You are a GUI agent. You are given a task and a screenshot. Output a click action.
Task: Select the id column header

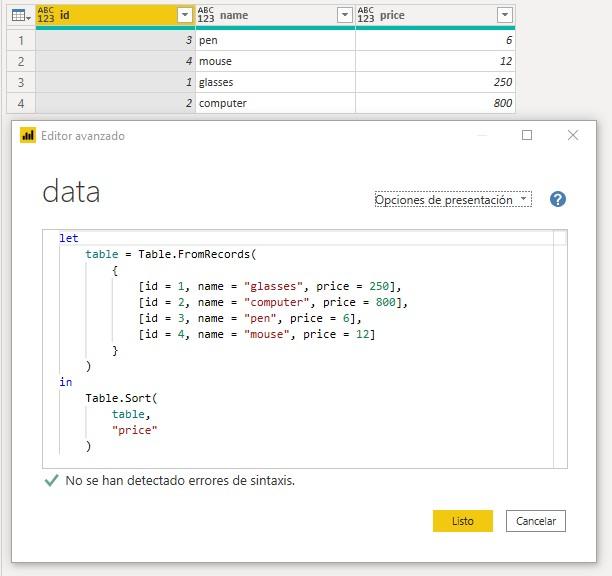pos(115,15)
